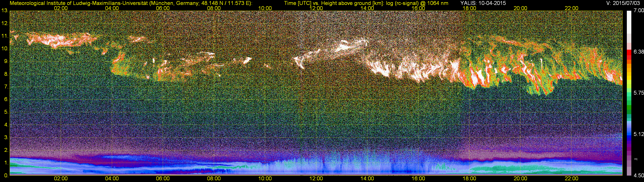Click the 14:00 label on the bottom time axis
The width and height of the screenshot is (644, 182).
(x=367, y=179)
